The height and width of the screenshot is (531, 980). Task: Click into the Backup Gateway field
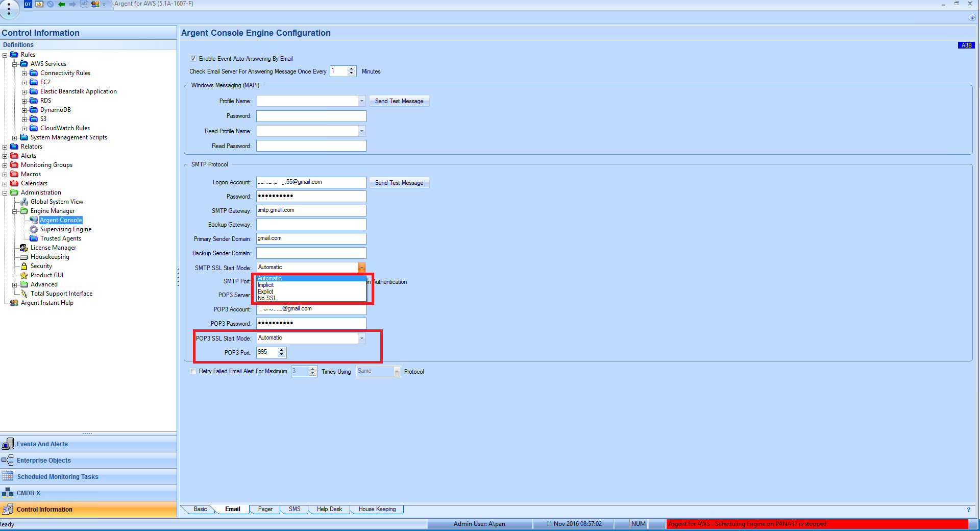point(311,225)
